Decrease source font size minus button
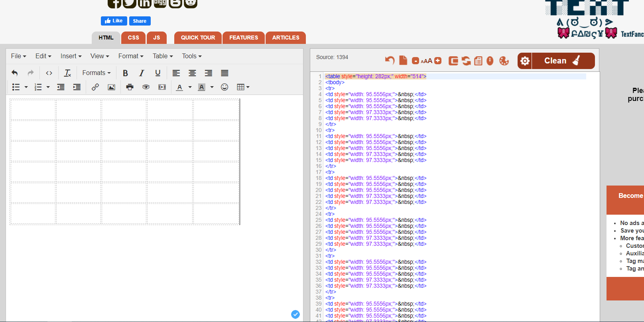Viewport: 644px width, 322px height. [416, 61]
